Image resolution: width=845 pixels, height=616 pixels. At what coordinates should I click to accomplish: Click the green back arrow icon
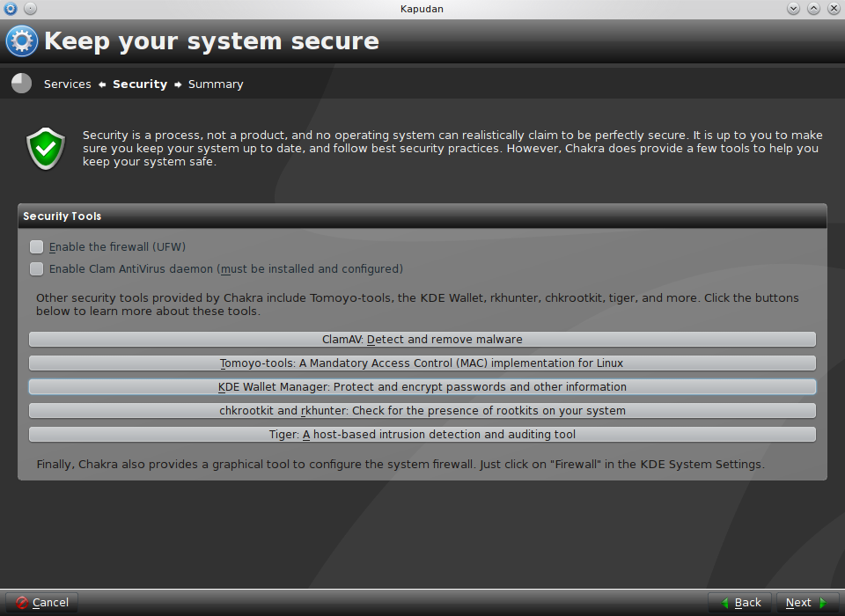click(x=725, y=603)
